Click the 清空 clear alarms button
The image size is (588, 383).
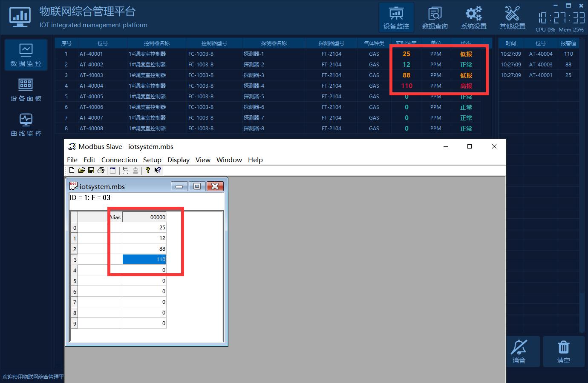pyautogui.click(x=563, y=352)
